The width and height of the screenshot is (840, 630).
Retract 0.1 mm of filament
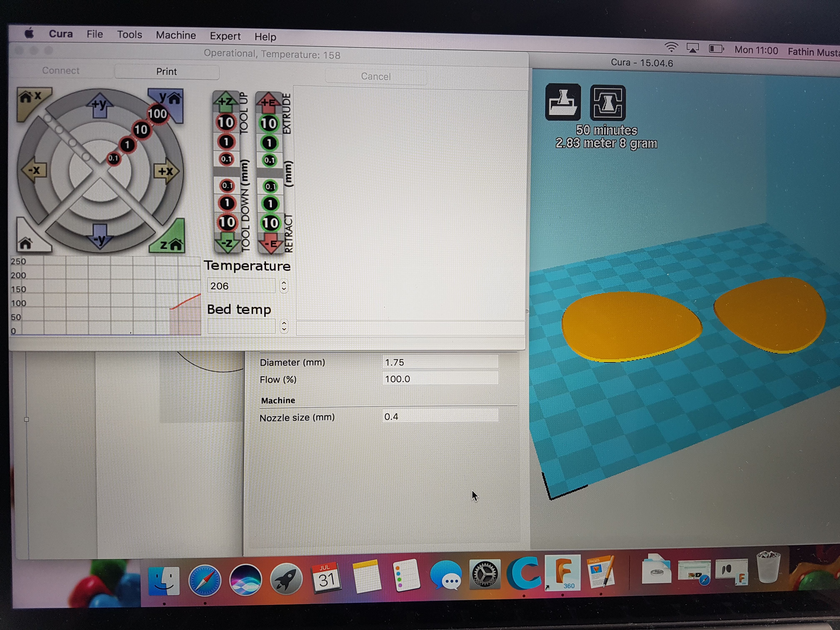point(270,186)
